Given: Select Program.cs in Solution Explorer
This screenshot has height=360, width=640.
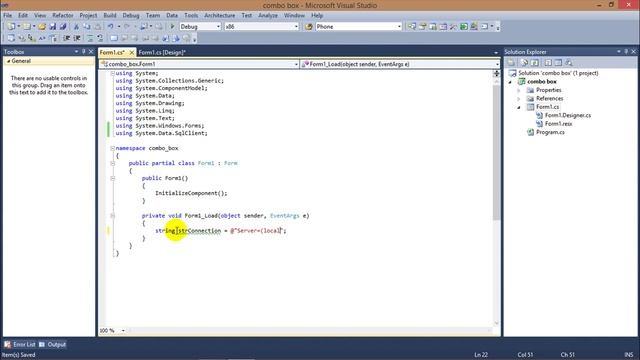Looking at the screenshot, I should click(550, 132).
